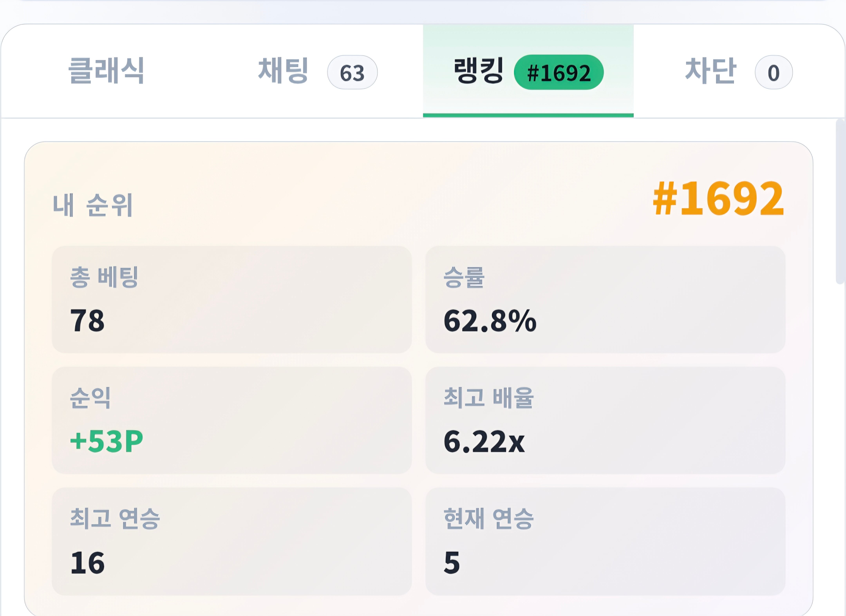Click the total bets value 78

click(87, 321)
